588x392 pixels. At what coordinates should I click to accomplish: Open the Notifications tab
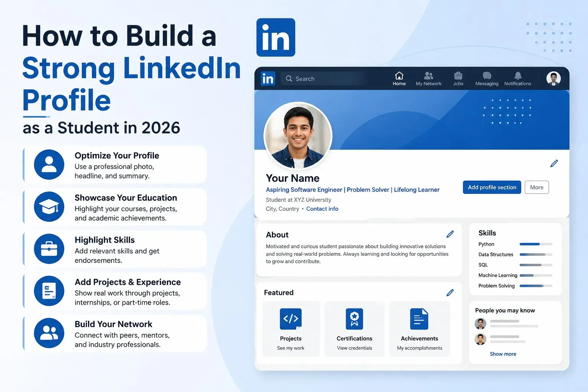coord(518,78)
